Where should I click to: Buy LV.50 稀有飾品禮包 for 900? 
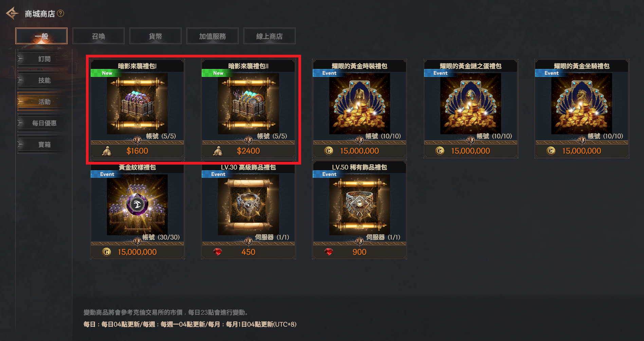(360, 252)
